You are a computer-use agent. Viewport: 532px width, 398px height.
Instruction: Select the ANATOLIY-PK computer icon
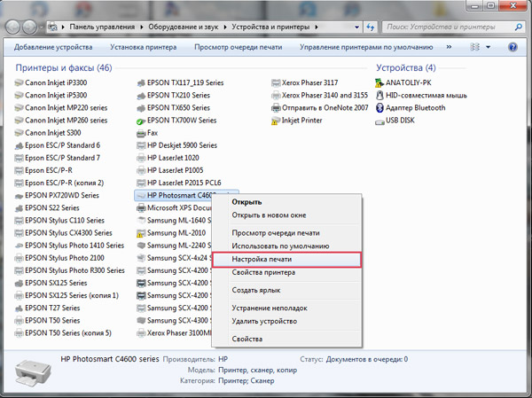coord(379,82)
